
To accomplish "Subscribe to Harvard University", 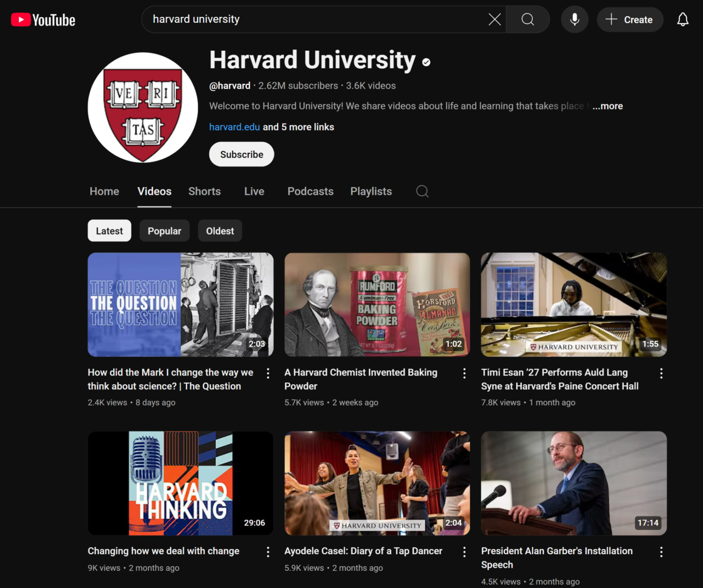I will [x=241, y=154].
